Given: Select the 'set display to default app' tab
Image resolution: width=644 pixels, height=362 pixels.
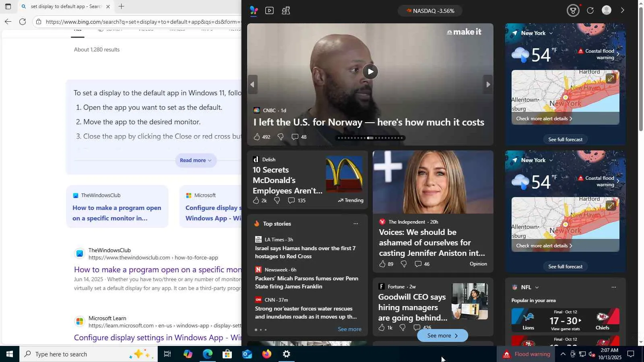Looking at the screenshot, I should [x=66, y=6].
